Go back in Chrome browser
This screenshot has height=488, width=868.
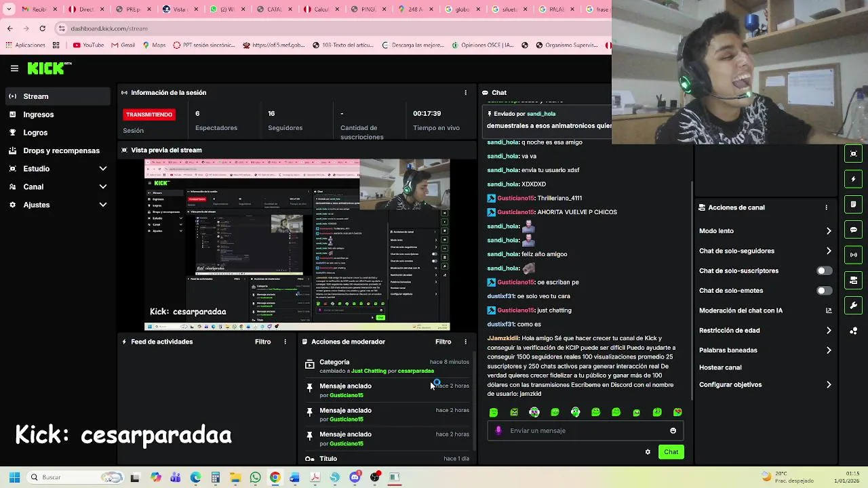pos(9,28)
